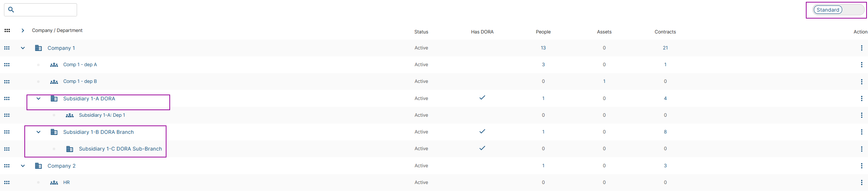The image size is (868, 196).
Task: Open the action menu for Comp 1 - dep B
Action: coord(861,82)
